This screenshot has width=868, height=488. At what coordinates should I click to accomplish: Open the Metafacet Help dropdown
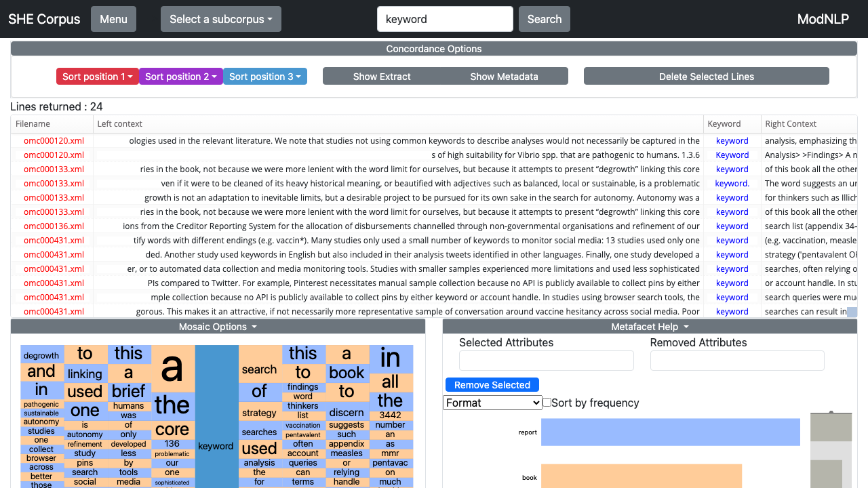point(649,326)
